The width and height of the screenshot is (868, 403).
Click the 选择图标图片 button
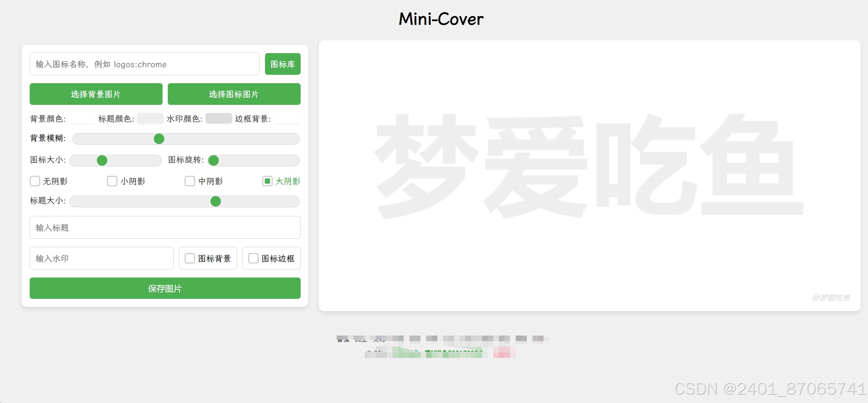(x=234, y=94)
